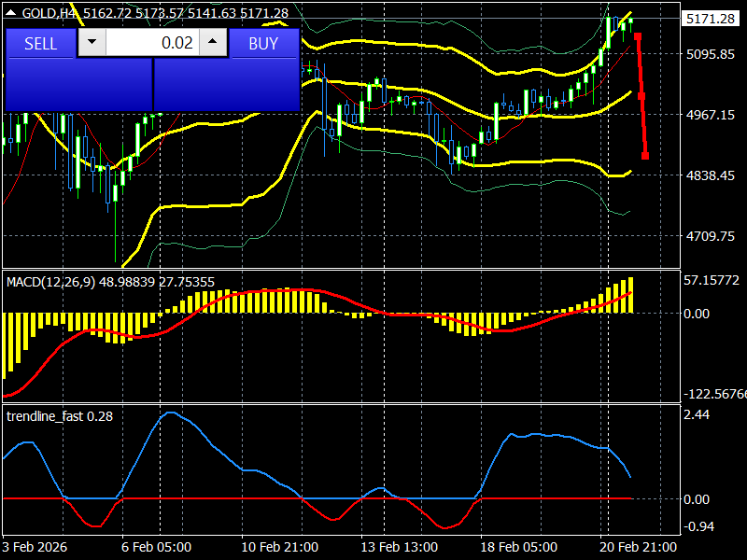Click trendline scale value -0.94
The image size is (747, 560).
pos(698,526)
